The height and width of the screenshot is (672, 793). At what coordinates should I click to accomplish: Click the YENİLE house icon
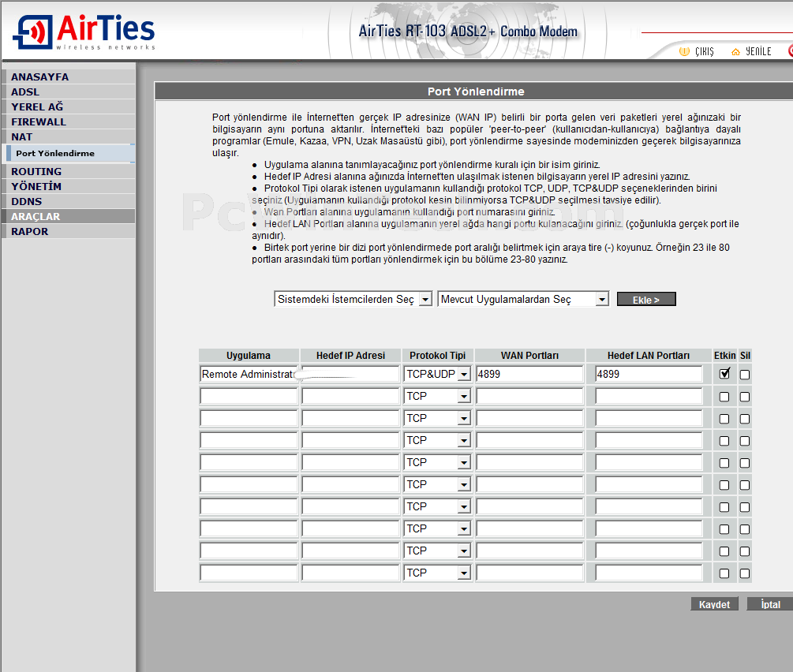click(735, 51)
